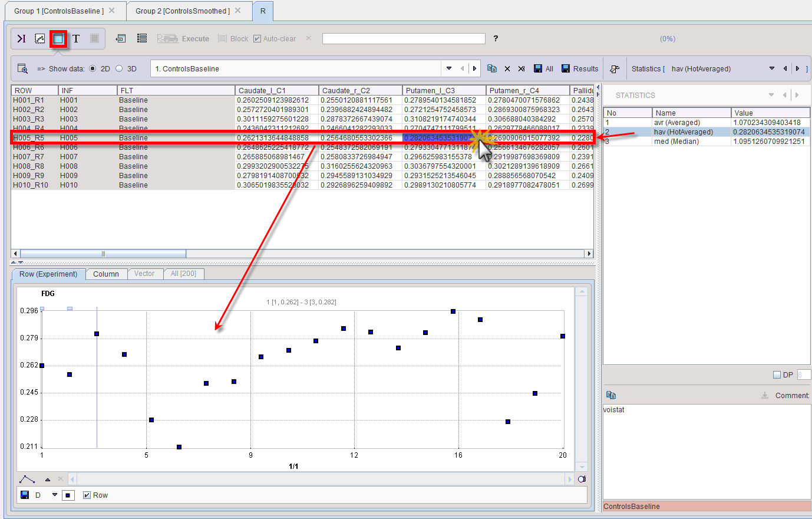Go to next statistic arrow in Statistics selector
This screenshot has width=812, height=519.
point(797,69)
